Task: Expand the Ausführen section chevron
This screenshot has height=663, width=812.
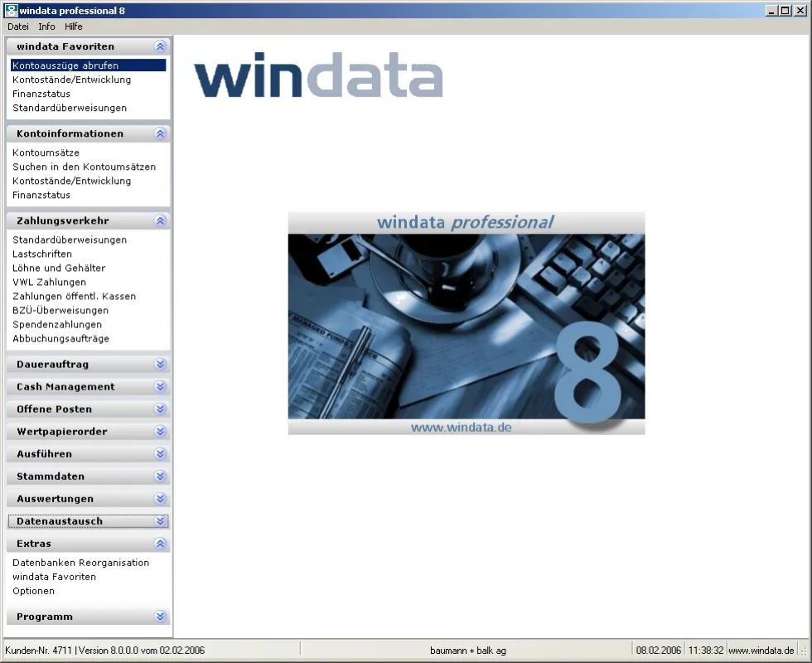Action: [x=160, y=454]
